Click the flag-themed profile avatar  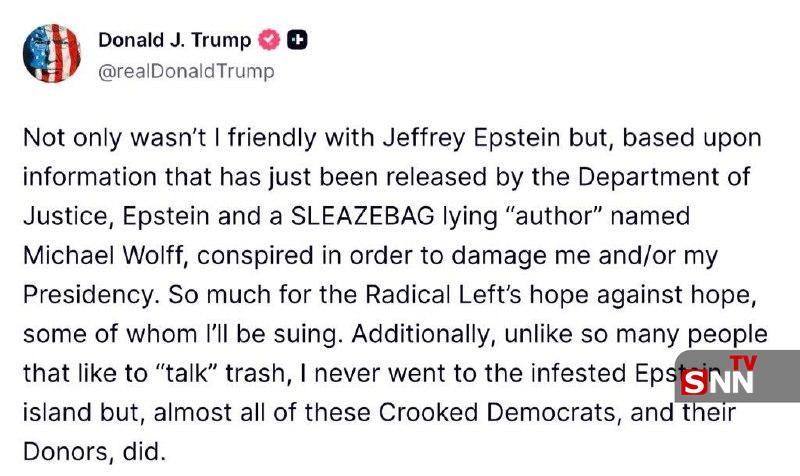(52, 52)
